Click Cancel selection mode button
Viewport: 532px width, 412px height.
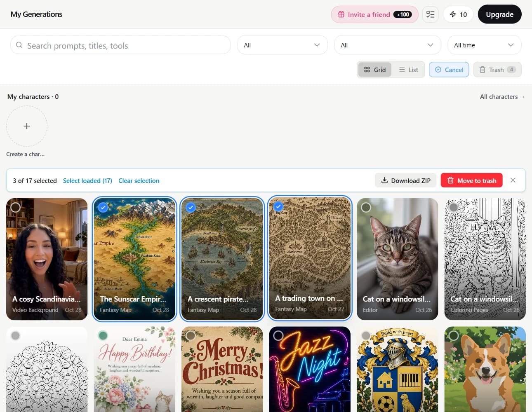click(x=449, y=70)
